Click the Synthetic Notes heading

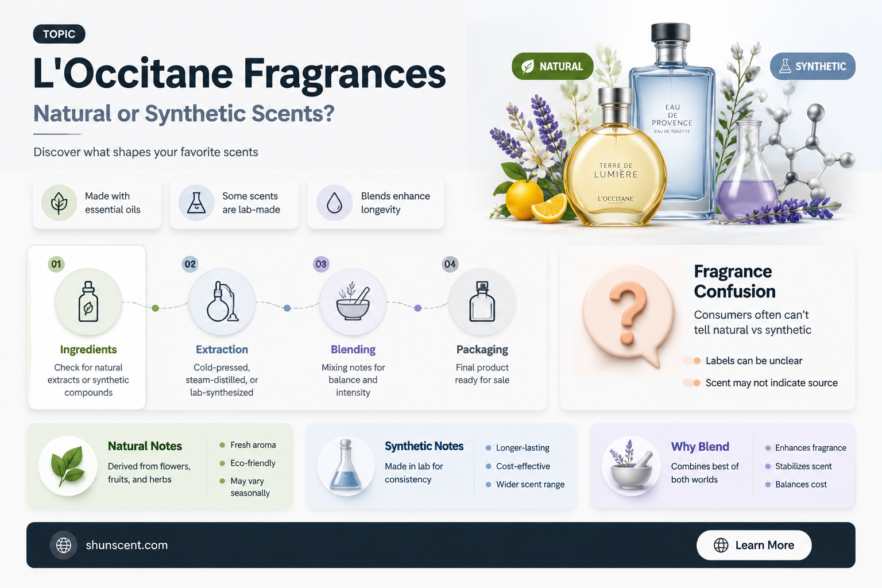[424, 446]
